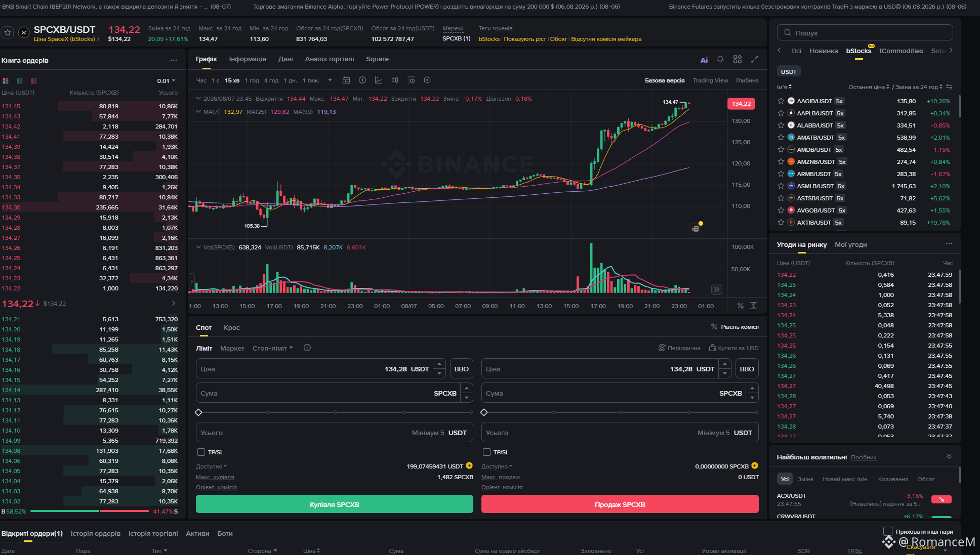Favorite the AMZNB/USDT pair star

pyautogui.click(x=781, y=162)
